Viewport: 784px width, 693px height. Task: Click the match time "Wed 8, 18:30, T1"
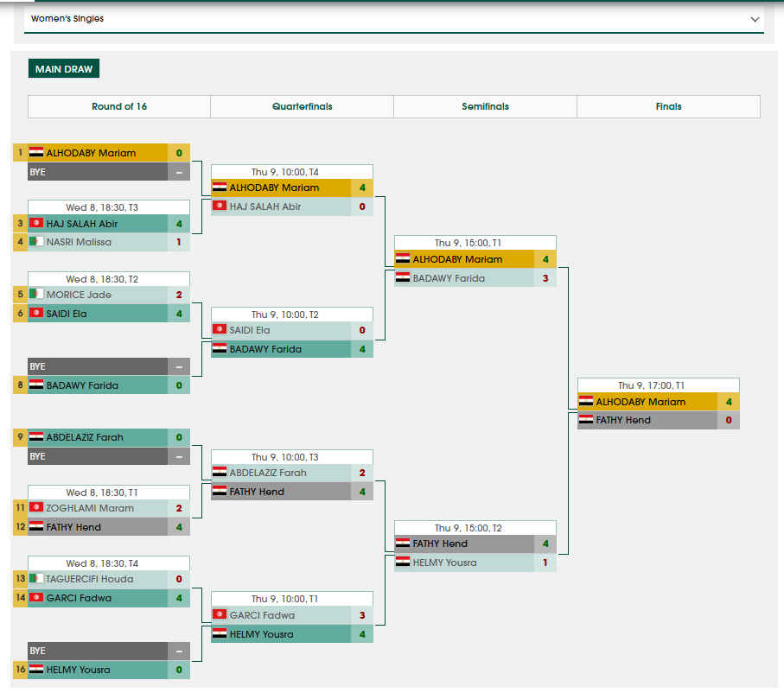pos(102,493)
